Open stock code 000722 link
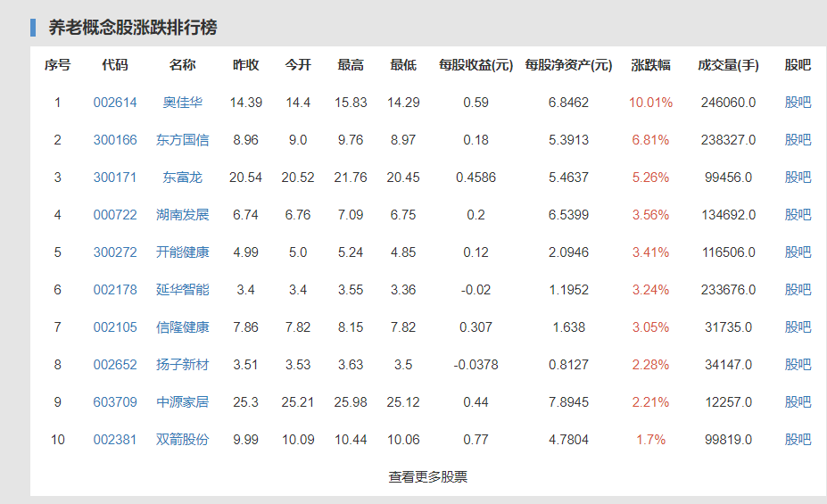Image resolution: width=827 pixels, height=504 pixels. point(115,215)
